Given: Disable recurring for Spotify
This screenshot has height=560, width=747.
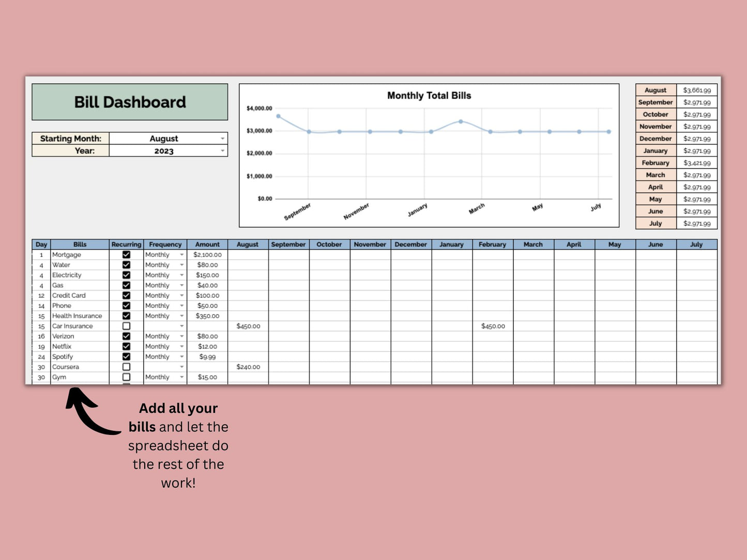Looking at the screenshot, I should (126, 356).
